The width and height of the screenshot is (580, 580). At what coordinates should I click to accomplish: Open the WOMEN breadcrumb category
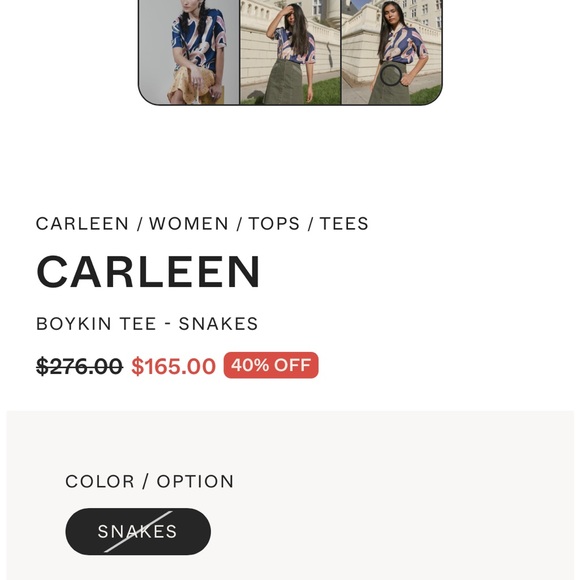point(189,224)
